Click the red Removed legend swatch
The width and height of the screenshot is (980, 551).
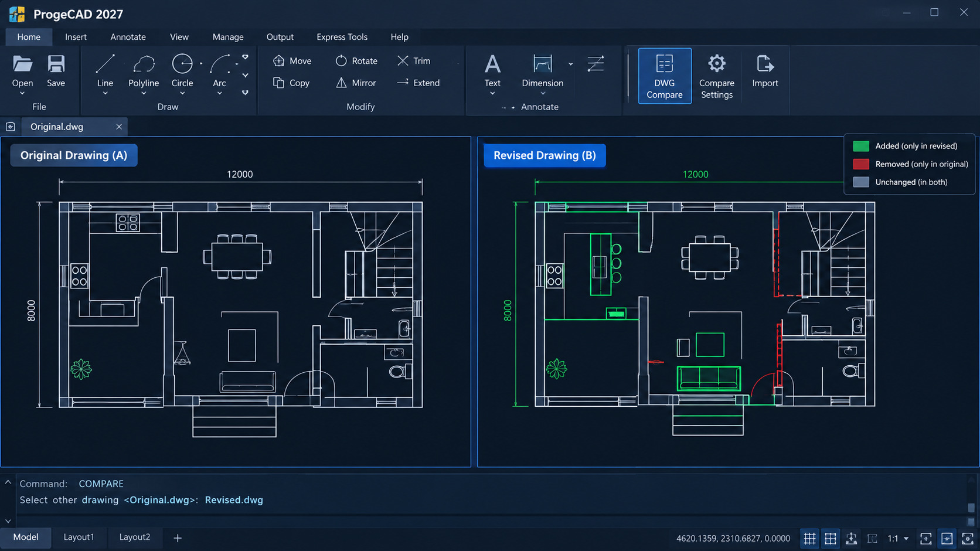coord(861,164)
